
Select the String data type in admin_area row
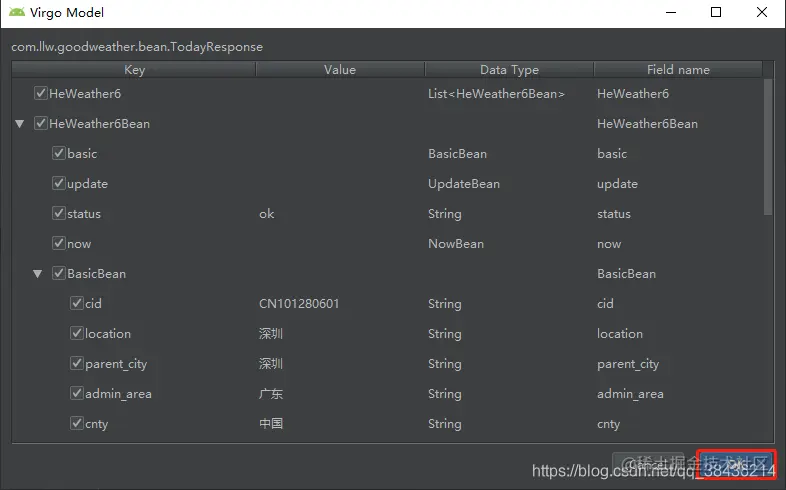(445, 394)
